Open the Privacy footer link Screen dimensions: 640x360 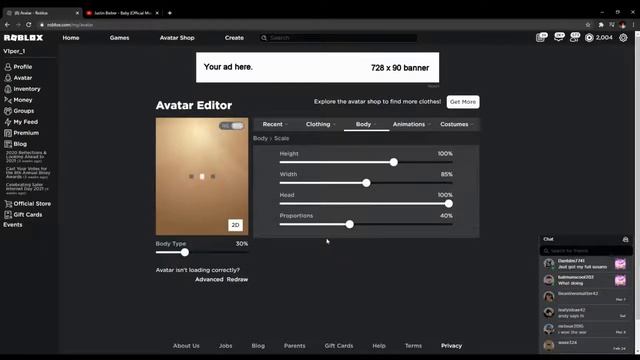pyautogui.click(x=451, y=345)
